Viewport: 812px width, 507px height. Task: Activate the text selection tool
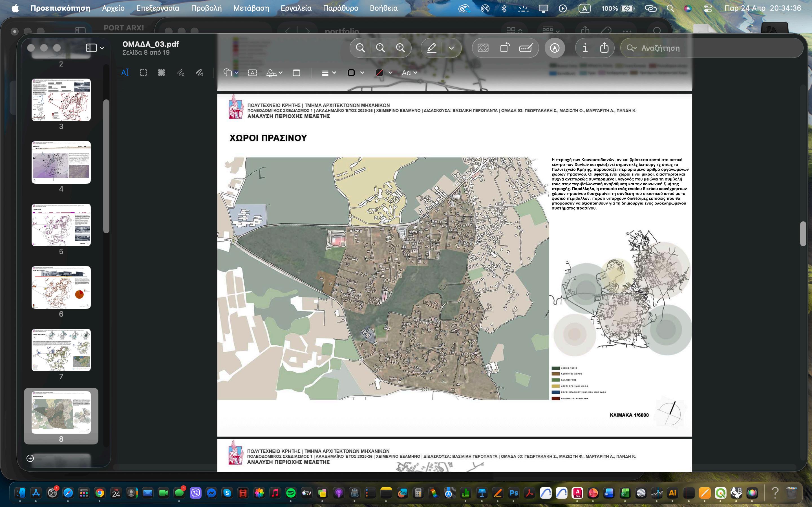tap(125, 73)
